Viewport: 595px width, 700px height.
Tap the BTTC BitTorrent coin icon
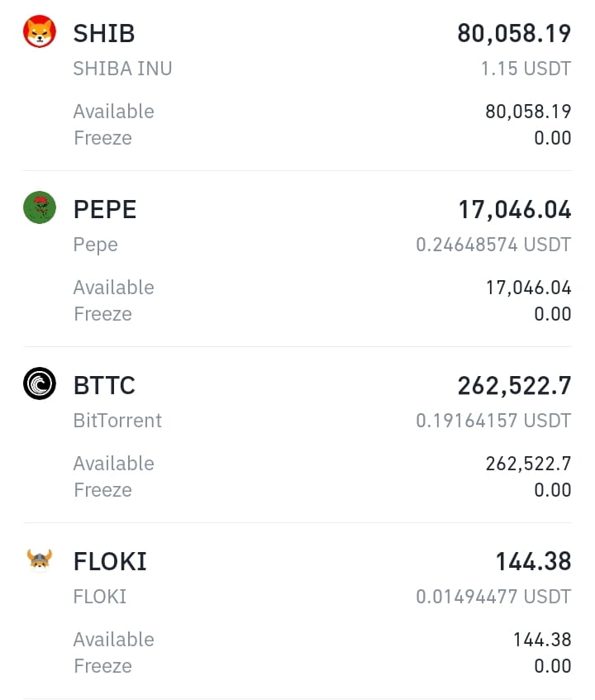click(40, 383)
